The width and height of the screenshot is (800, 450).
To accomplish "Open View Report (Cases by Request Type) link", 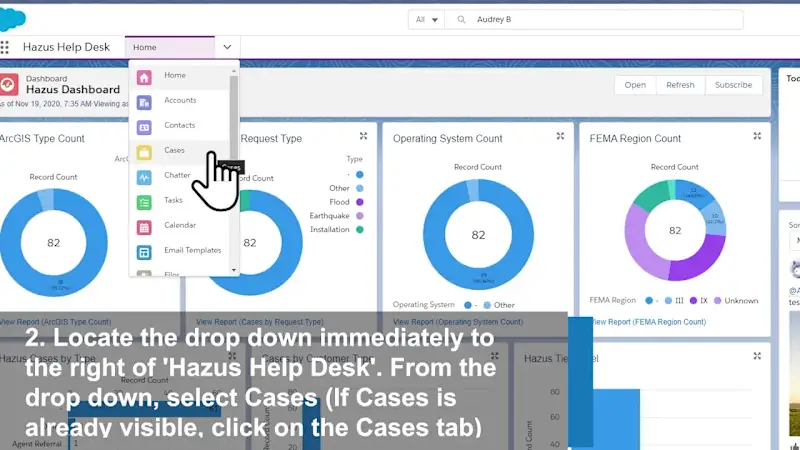I will [260, 322].
